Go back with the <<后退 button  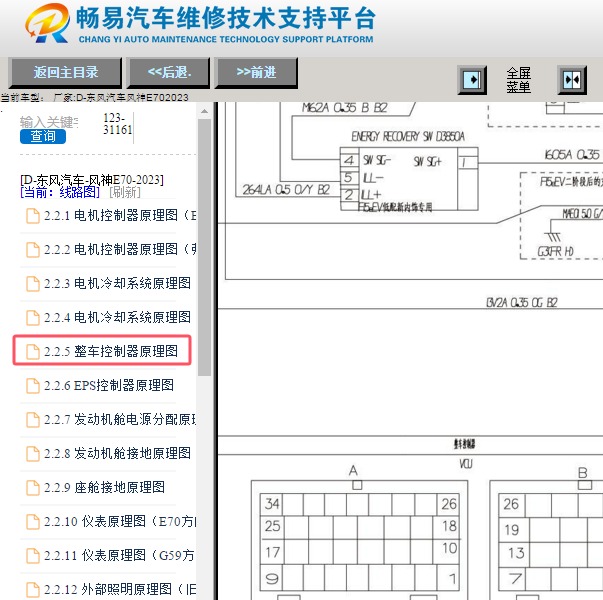[x=169, y=73]
